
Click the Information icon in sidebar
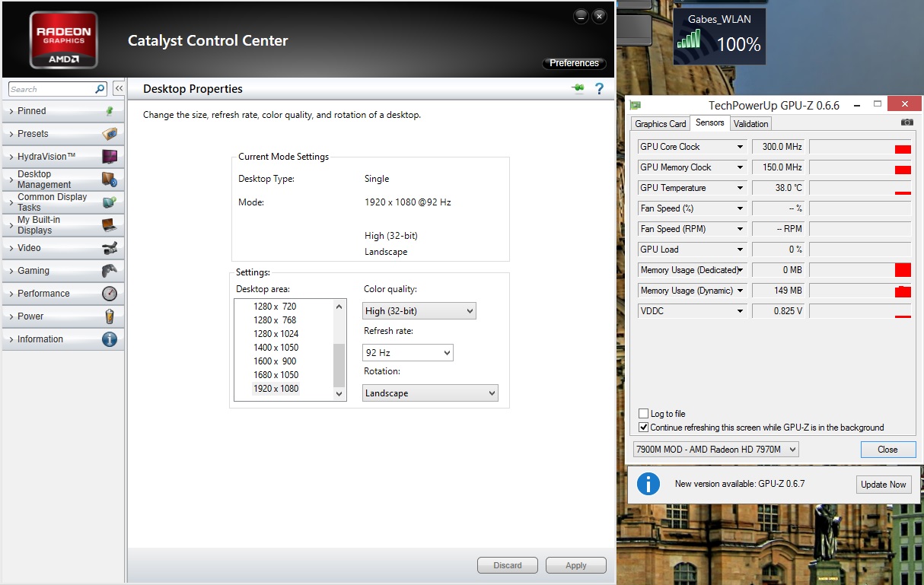coord(110,339)
